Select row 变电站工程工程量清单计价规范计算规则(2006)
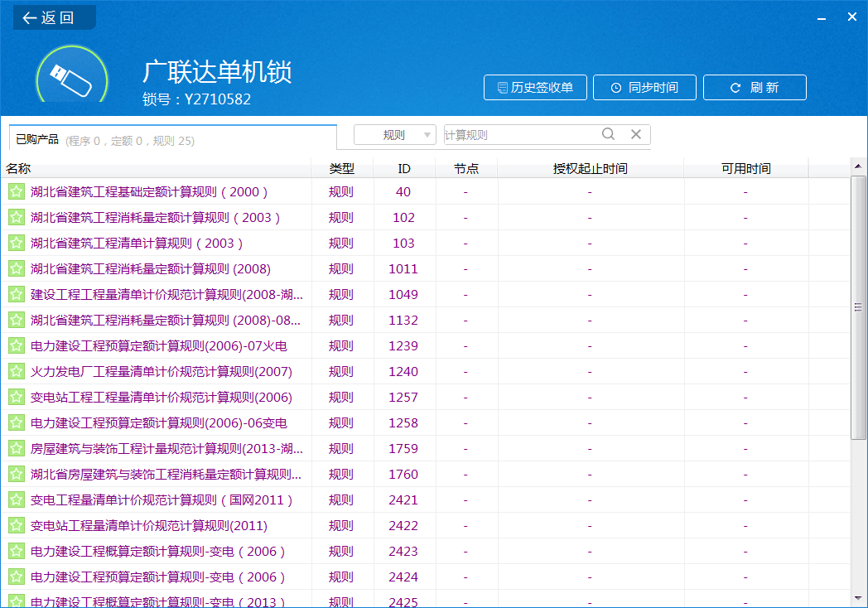Viewport: 868px width, 608px height. pyautogui.click(x=425, y=397)
